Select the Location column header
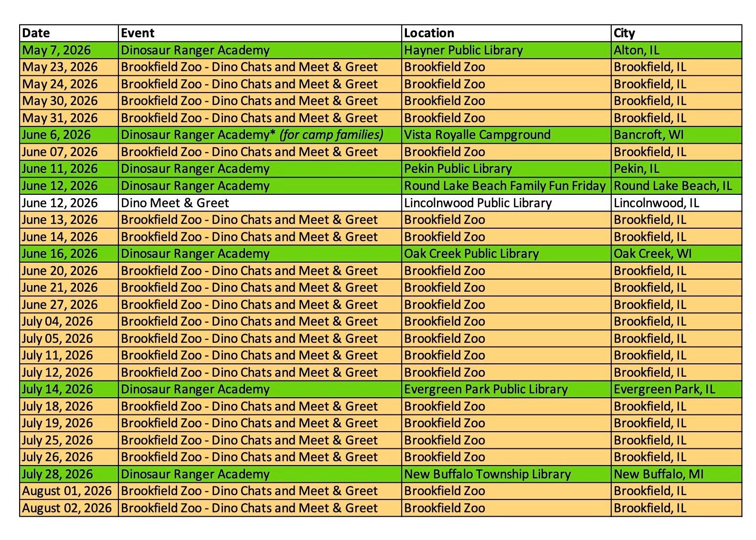Screen dimensions: 756x540 click(506, 33)
